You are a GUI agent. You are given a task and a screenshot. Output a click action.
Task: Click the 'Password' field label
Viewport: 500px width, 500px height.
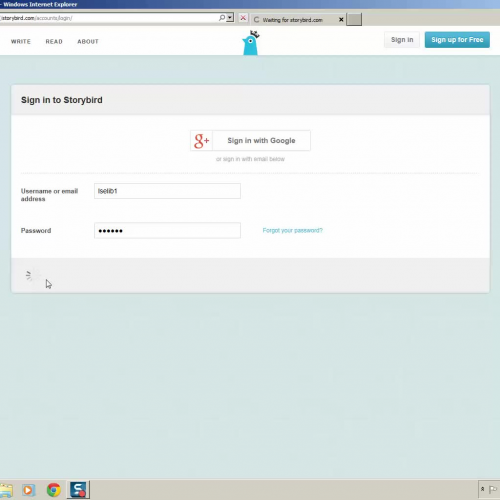pyautogui.click(x=36, y=231)
